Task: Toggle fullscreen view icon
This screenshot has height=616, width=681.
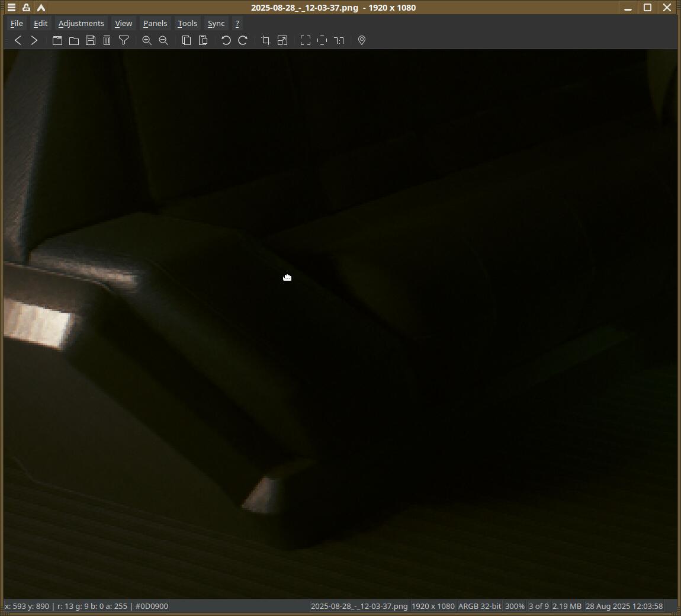Action: 306,40
